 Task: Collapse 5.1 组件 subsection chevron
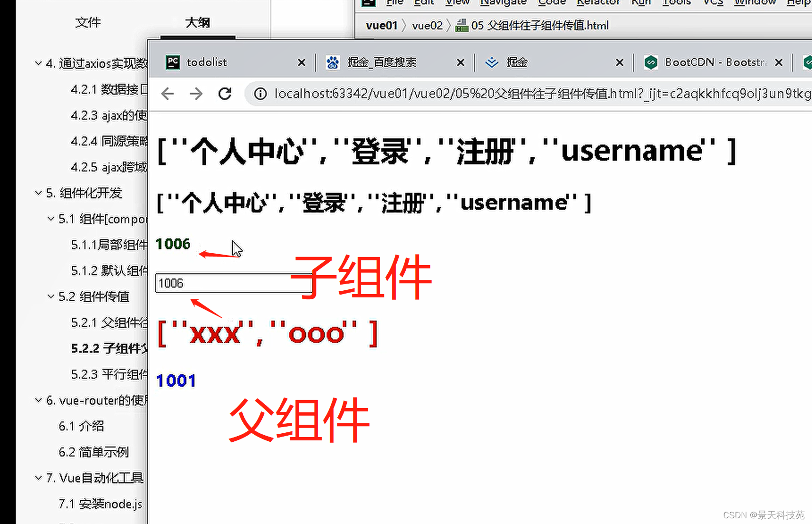[x=51, y=219]
